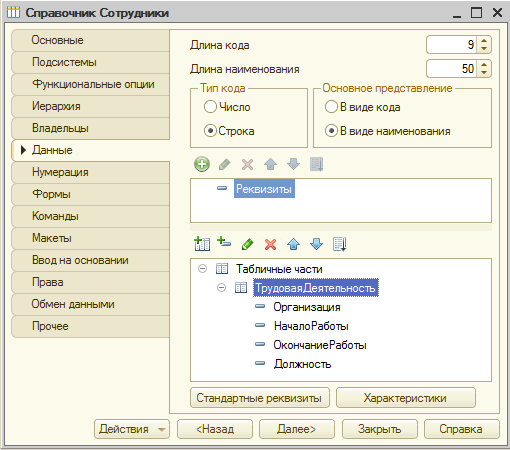This screenshot has width=510, height=450.
Task: Click the green pencil edit icon
Action: coord(247,244)
